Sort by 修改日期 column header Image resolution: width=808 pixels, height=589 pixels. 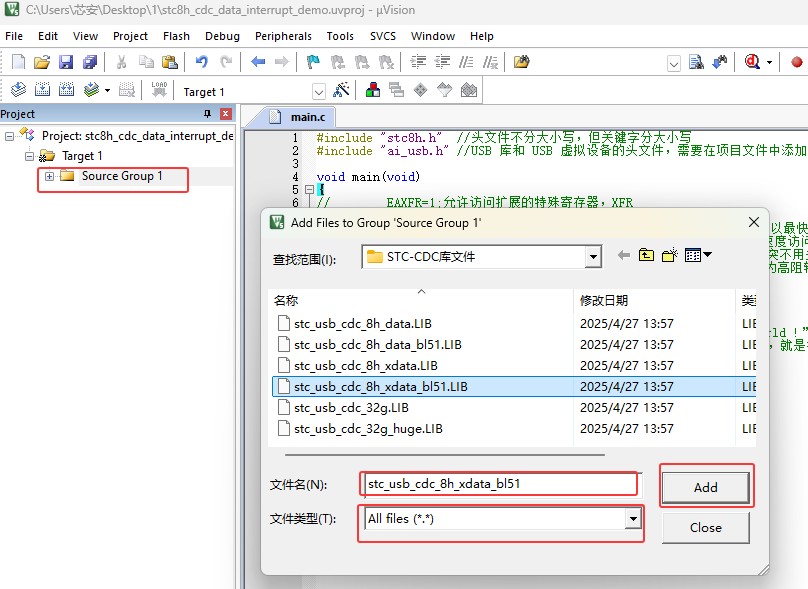click(x=653, y=300)
